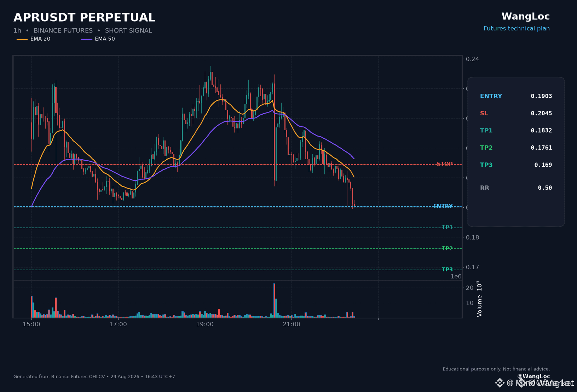Click the vertical Volume axis title
The width and height of the screenshot is (577, 392).
pos(479,299)
